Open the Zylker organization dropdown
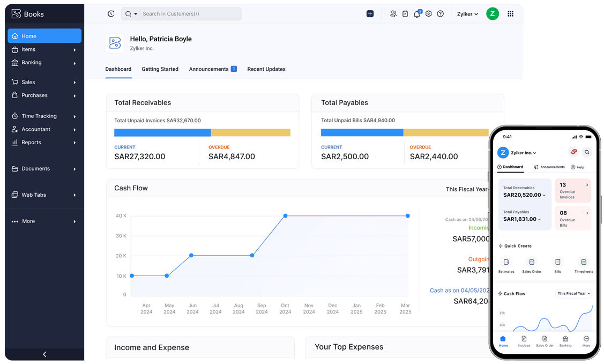Screen dimensions: 604x364 click(x=467, y=13)
